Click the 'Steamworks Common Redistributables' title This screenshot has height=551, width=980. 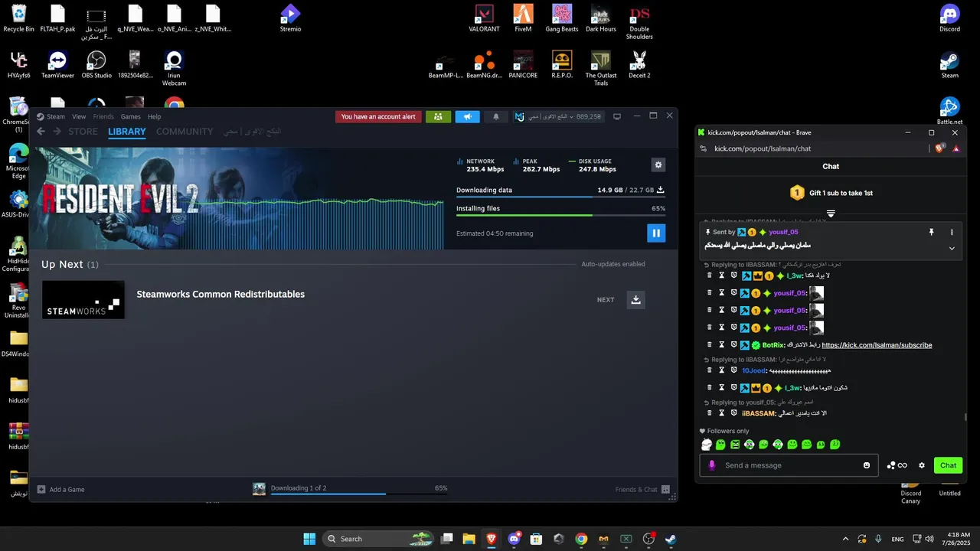point(220,295)
